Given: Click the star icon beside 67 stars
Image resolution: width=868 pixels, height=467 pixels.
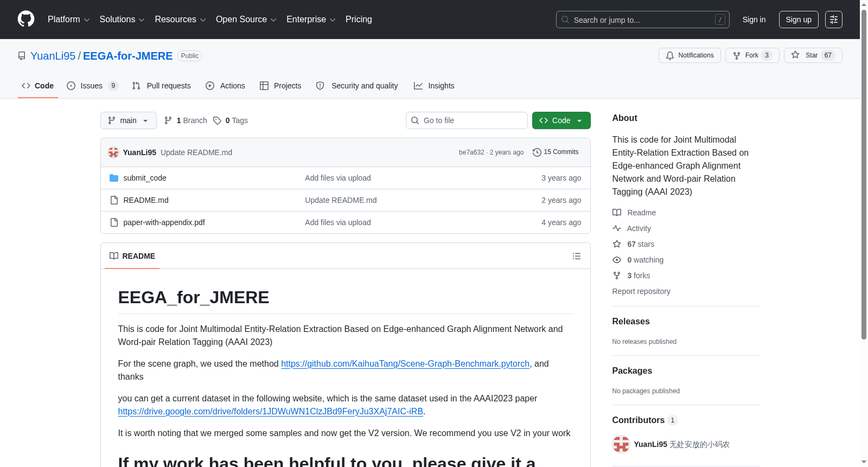Looking at the screenshot, I should coord(617,244).
